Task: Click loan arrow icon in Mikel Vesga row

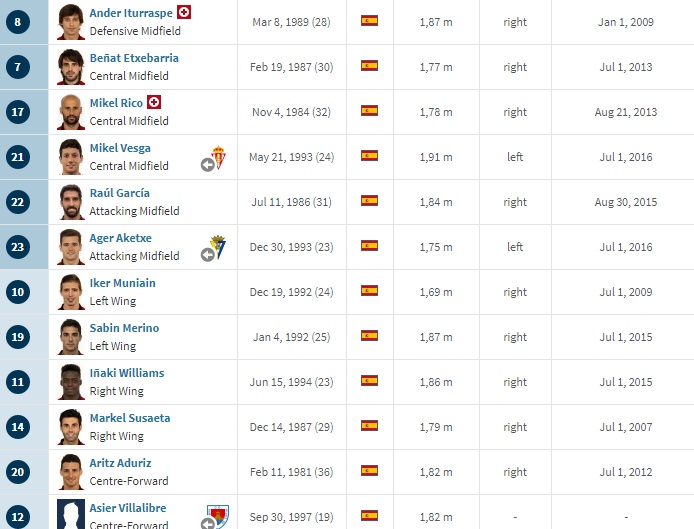Action: pos(208,165)
